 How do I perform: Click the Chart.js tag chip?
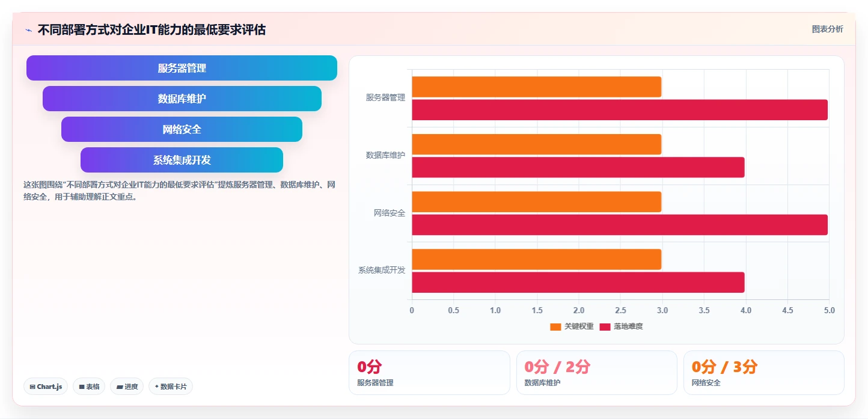click(46, 387)
